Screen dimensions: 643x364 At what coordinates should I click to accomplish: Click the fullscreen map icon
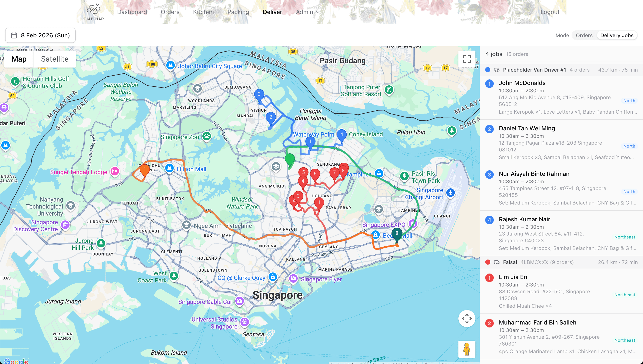tap(467, 59)
